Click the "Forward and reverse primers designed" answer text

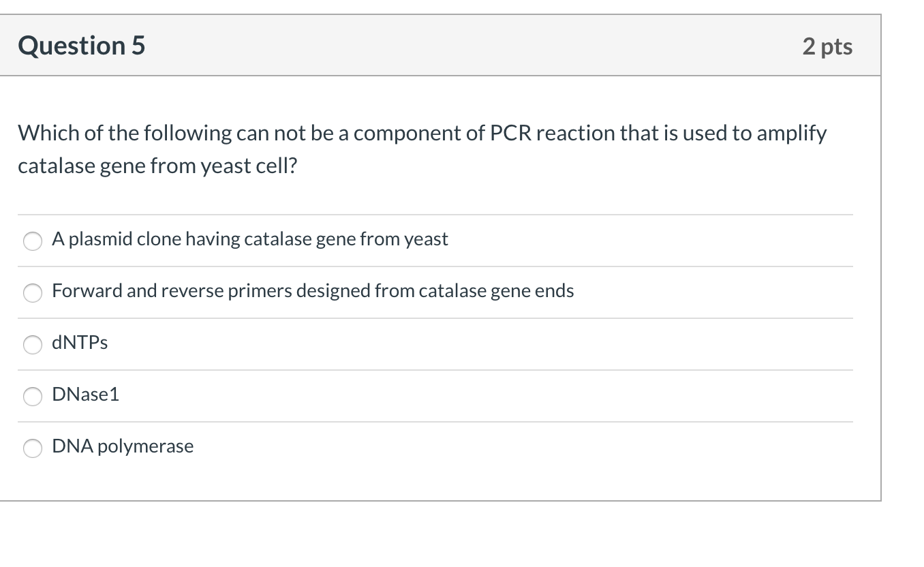tap(313, 291)
